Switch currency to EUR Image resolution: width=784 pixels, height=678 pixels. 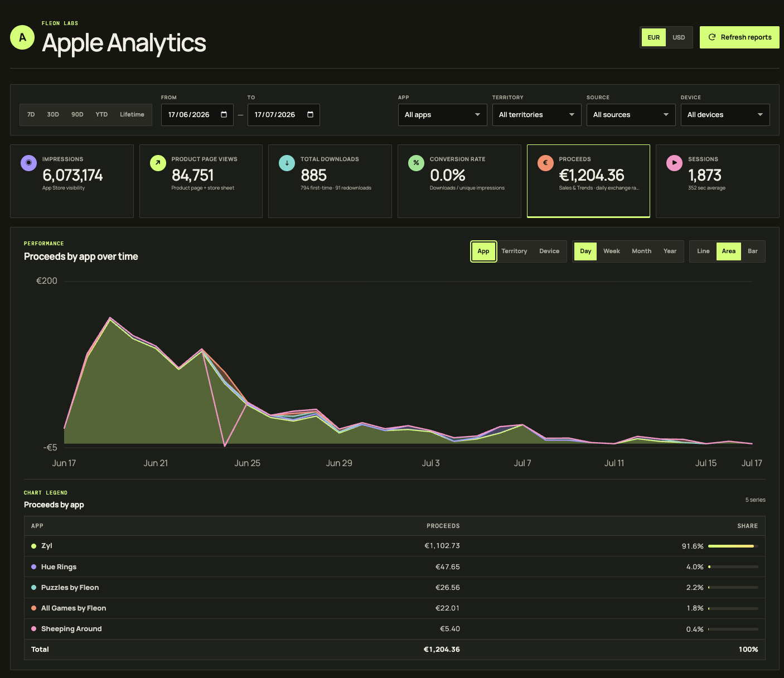[x=654, y=37]
